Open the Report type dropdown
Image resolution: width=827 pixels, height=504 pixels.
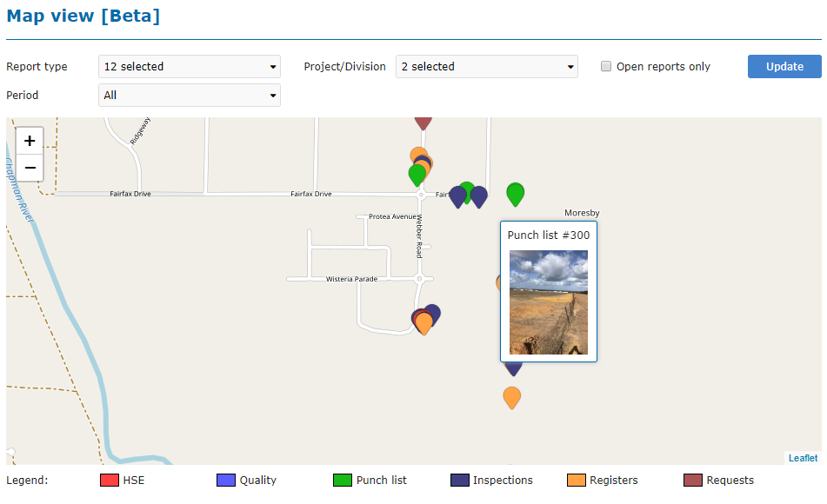coord(190,67)
